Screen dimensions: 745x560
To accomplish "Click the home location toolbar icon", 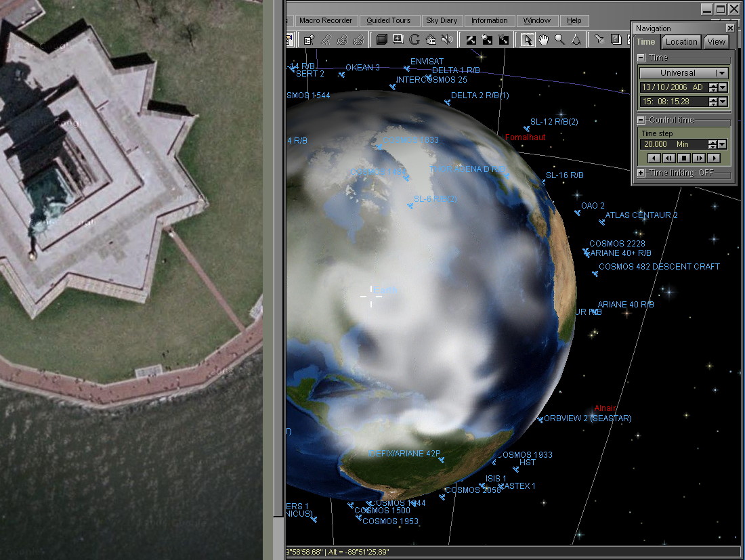I will click(431, 39).
